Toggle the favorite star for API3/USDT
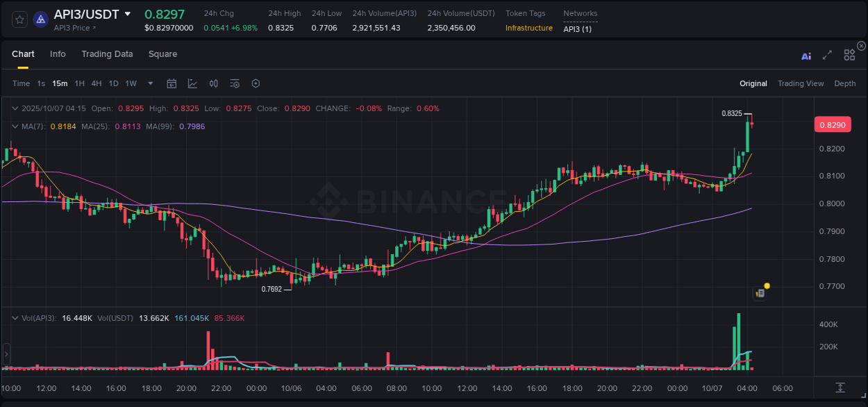The image size is (868, 407). coord(19,19)
